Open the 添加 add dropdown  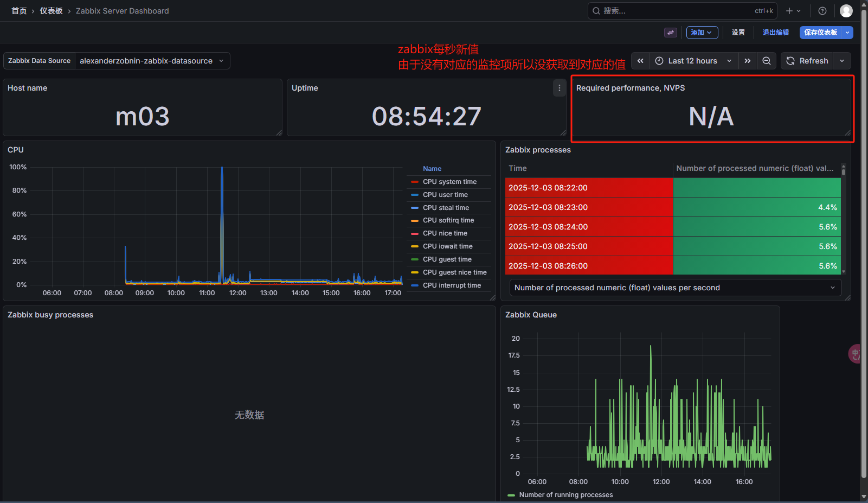702,33
